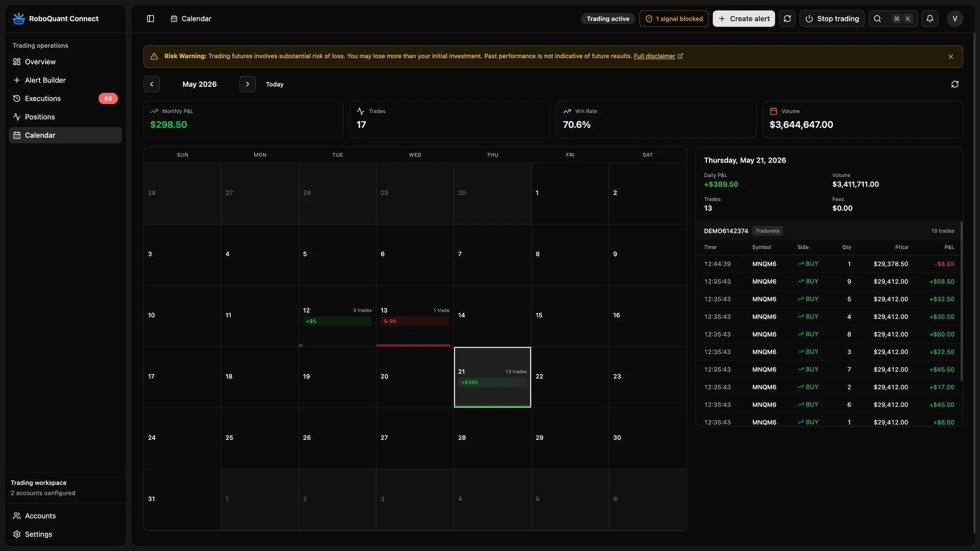Image resolution: width=980 pixels, height=551 pixels.
Task: Open Settings in sidebar
Action: (x=65, y=534)
